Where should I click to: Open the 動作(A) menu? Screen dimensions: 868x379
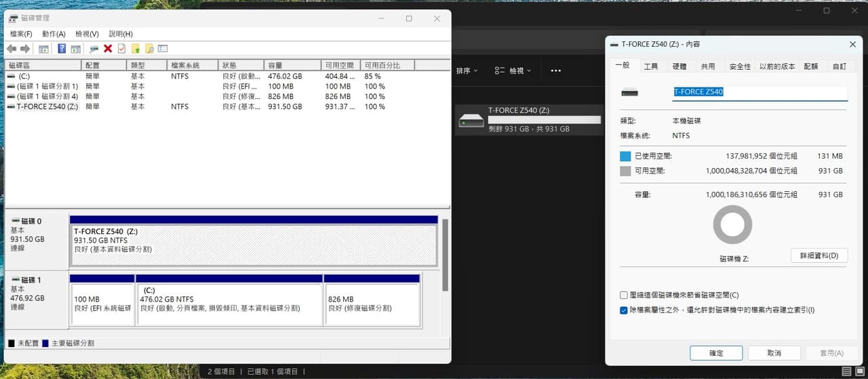tap(54, 34)
